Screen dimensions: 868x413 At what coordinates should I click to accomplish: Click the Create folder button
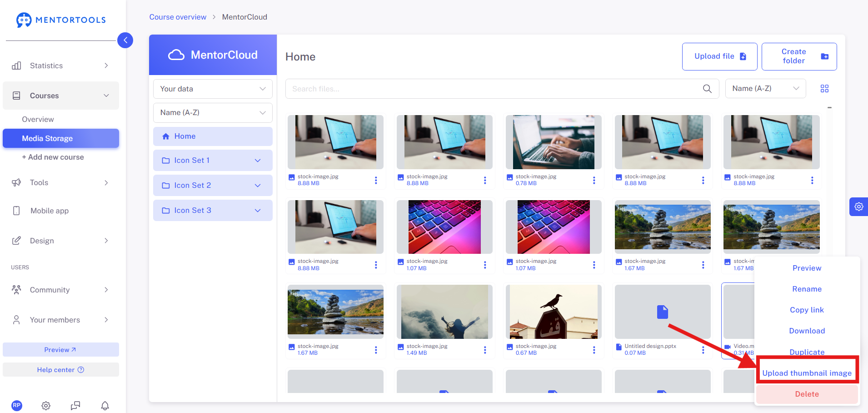tap(799, 56)
